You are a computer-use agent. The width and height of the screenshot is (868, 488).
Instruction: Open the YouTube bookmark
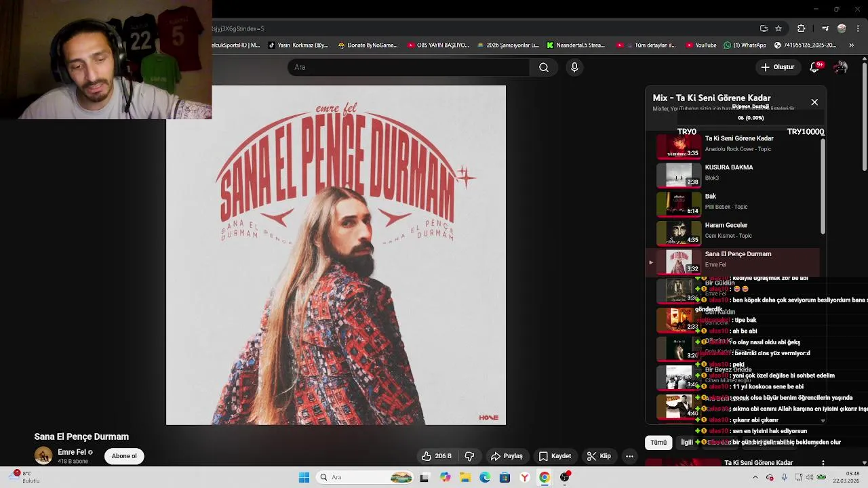(x=701, y=45)
